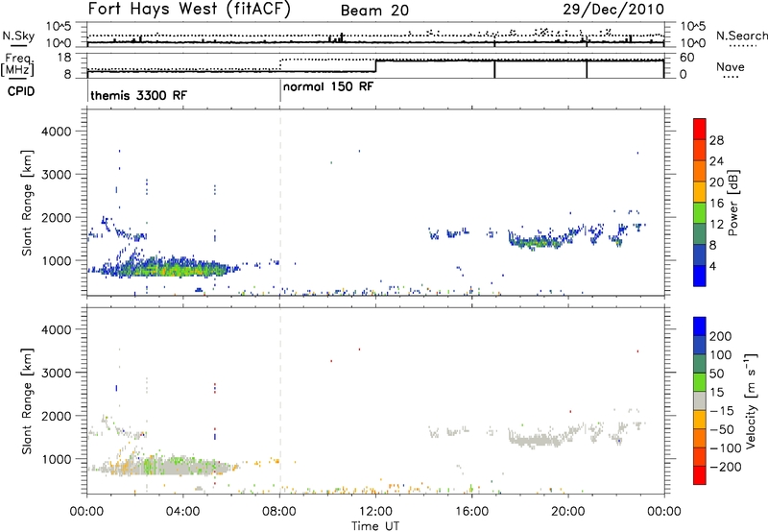The width and height of the screenshot is (768, 532).
Task: Click the 'Beam 20' label
Action: tap(374, 11)
